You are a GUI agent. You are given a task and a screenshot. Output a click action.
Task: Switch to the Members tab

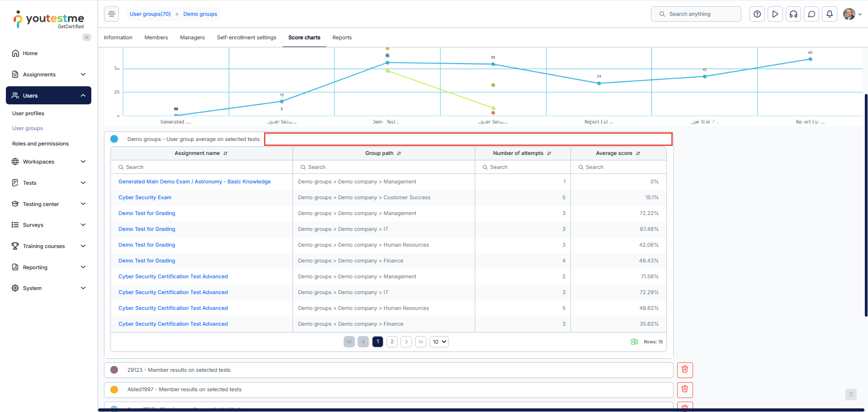[156, 37]
